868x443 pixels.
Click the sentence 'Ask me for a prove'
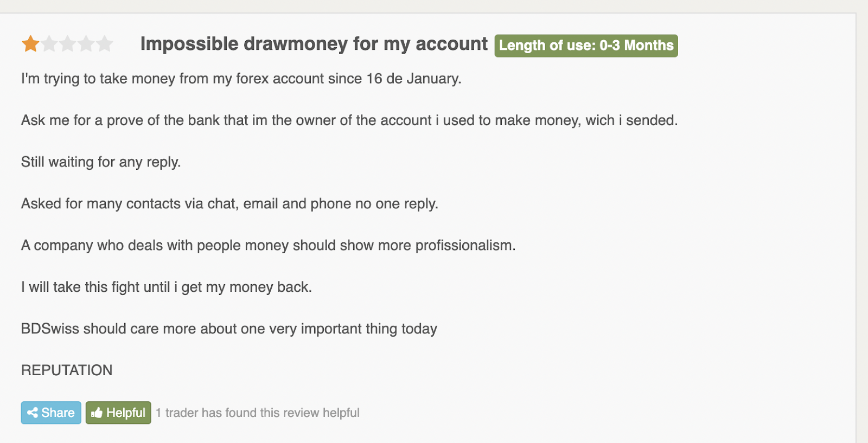click(x=349, y=120)
